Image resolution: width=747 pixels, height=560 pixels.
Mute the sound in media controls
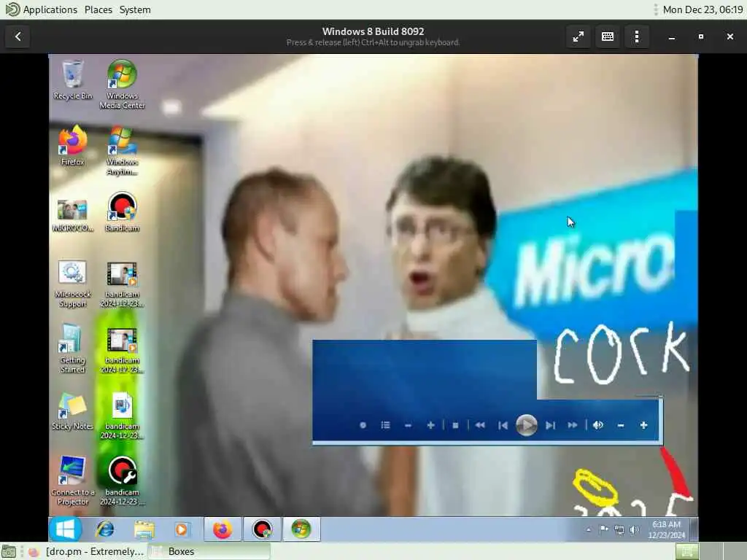598,425
